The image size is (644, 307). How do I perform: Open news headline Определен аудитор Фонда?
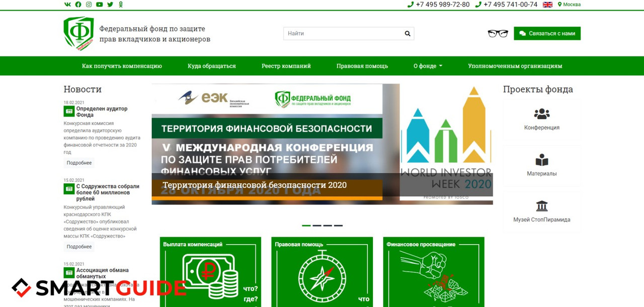tap(102, 112)
